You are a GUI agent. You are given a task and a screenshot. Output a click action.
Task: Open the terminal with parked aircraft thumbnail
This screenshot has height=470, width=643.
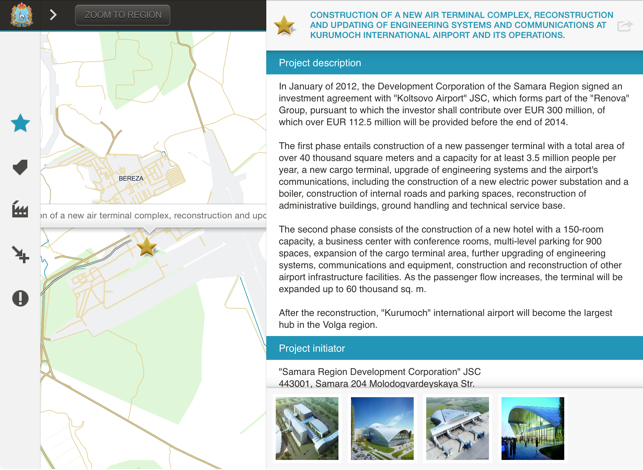[x=457, y=428]
